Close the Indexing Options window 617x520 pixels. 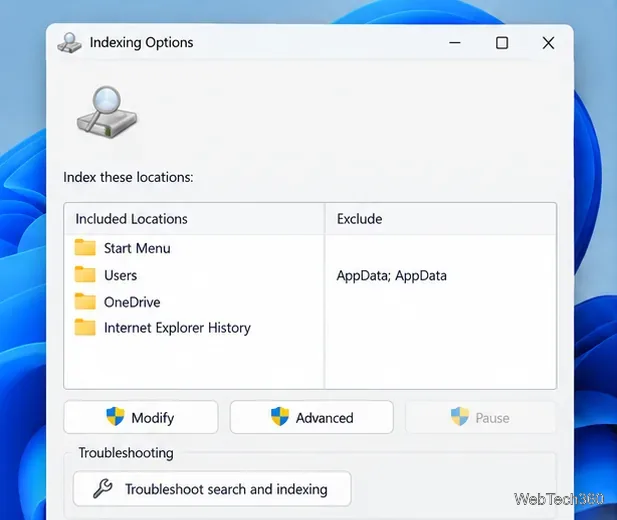548,43
